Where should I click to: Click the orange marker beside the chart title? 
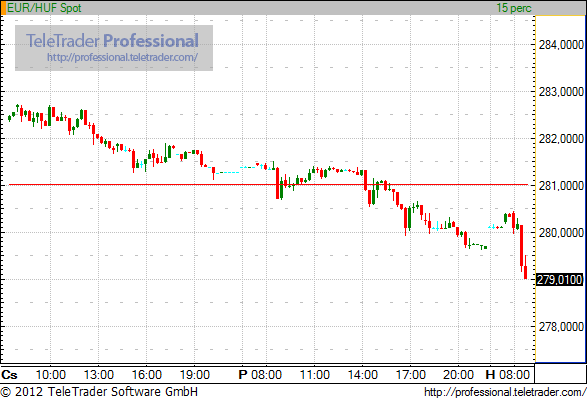pyautogui.click(x=3, y=8)
